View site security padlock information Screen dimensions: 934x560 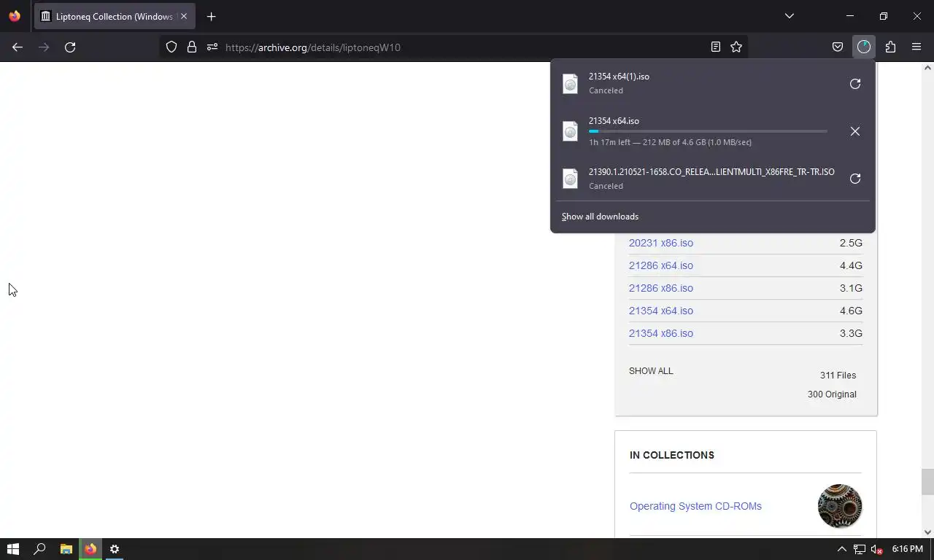coord(192,47)
